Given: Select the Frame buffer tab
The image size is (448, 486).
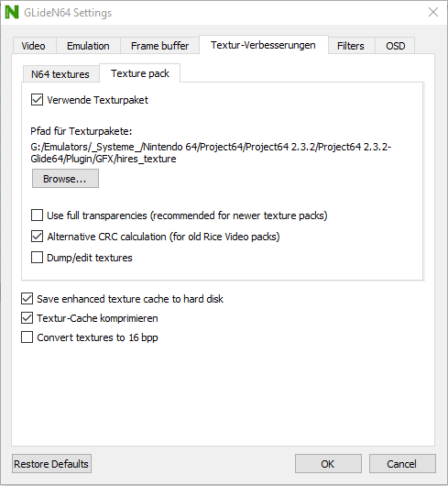Looking at the screenshot, I should [159, 46].
